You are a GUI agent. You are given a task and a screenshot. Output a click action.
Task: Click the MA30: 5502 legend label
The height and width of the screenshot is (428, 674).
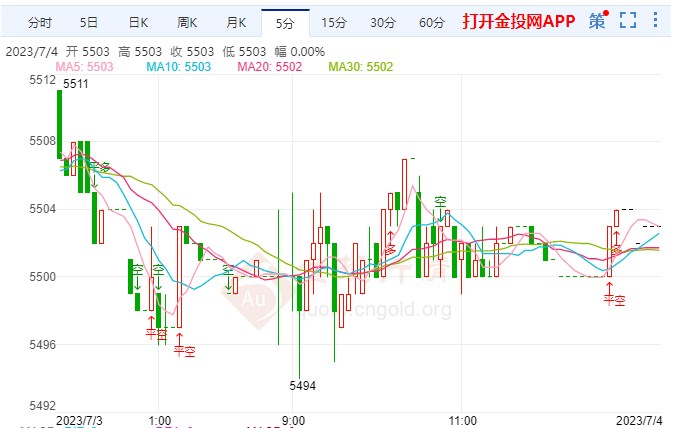tap(361, 67)
